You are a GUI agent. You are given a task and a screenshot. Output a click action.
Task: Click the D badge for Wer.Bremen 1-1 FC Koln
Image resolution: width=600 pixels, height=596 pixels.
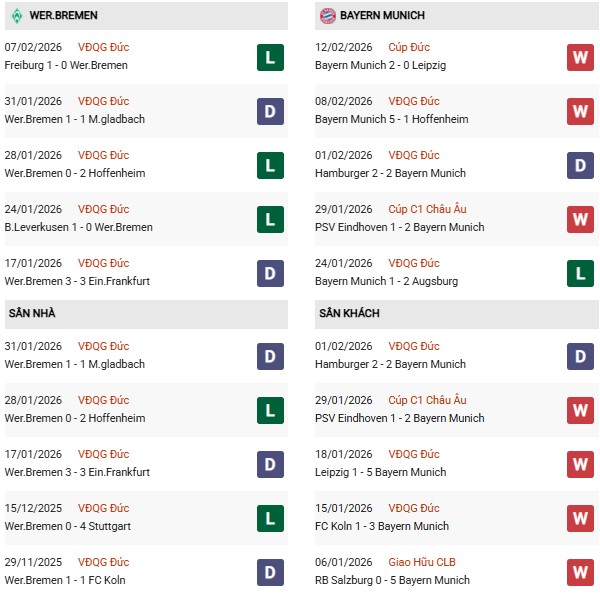tap(270, 572)
